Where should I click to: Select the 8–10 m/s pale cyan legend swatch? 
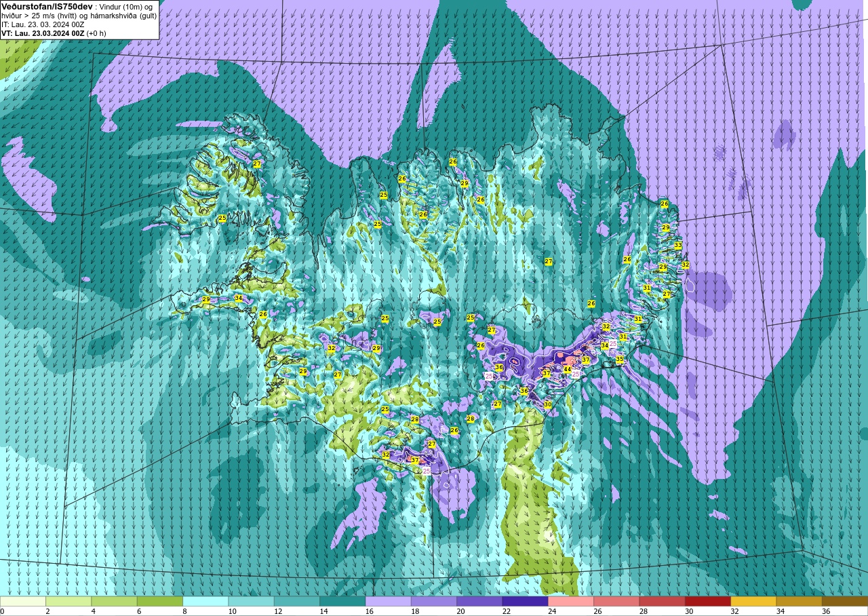(x=205, y=601)
